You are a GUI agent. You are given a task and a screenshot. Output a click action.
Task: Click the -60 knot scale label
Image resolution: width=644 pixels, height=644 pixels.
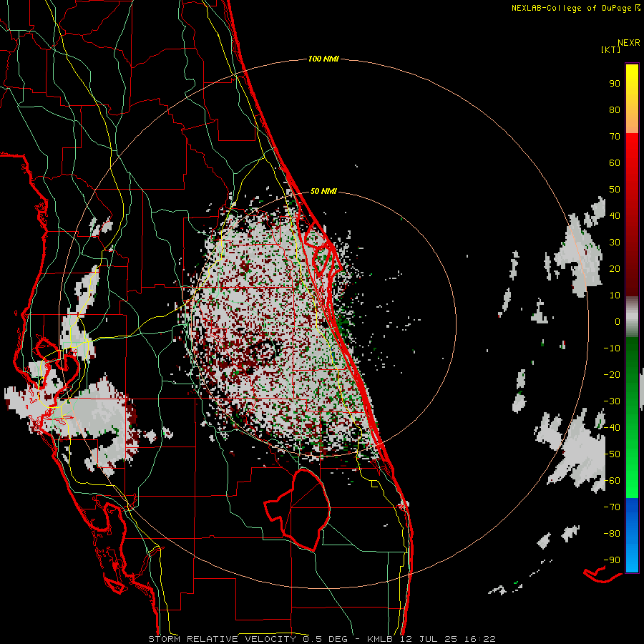612,481
